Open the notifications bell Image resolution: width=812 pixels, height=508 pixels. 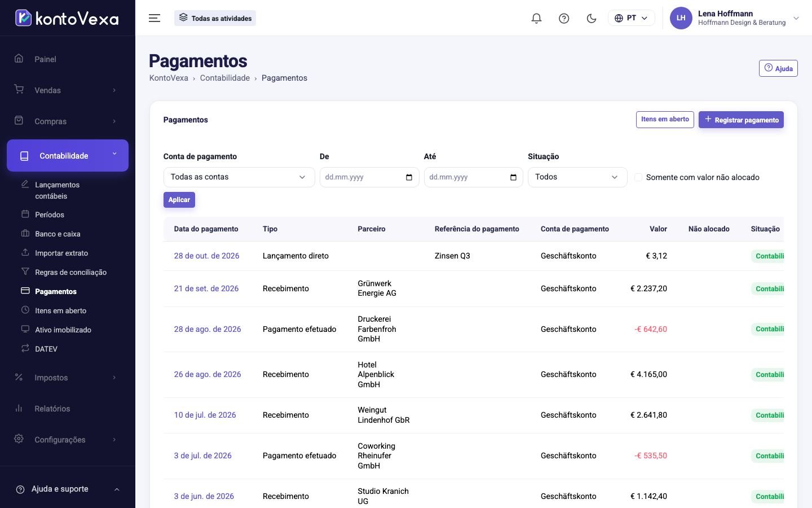point(536,18)
